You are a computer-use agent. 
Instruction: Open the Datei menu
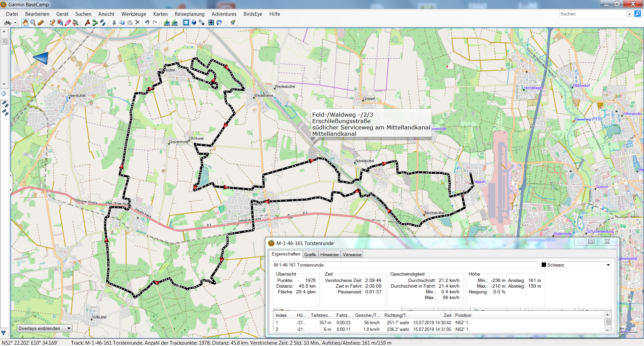tap(12, 14)
